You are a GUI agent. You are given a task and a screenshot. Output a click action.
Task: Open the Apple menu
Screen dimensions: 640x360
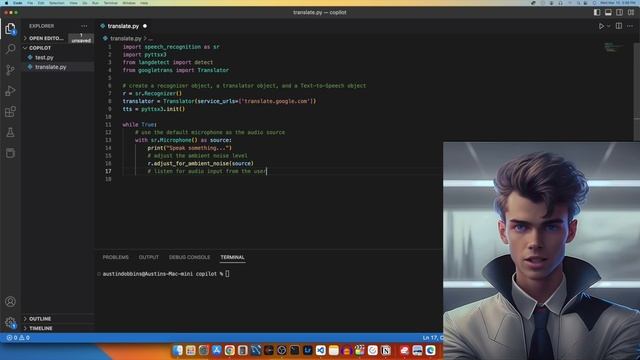click(x=7, y=3)
